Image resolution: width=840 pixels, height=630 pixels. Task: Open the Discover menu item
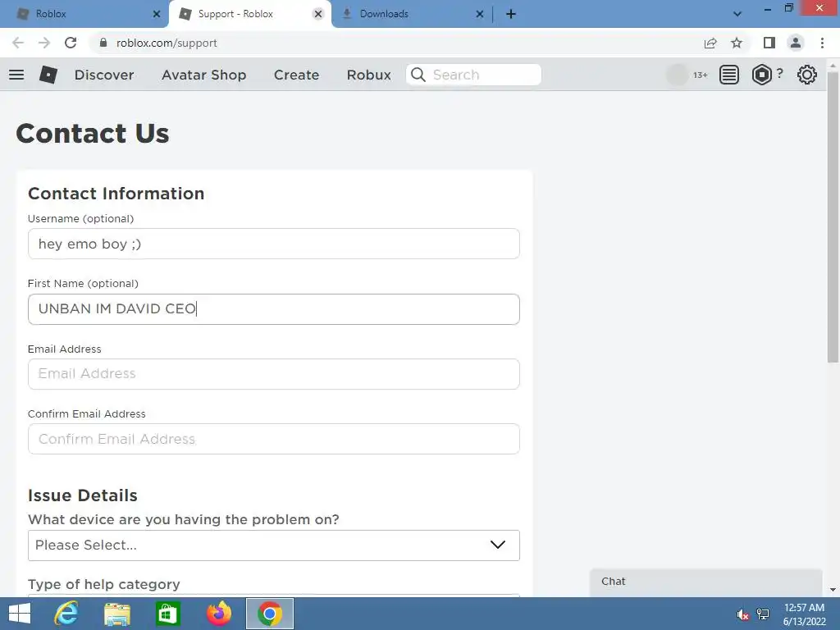coord(104,75)
